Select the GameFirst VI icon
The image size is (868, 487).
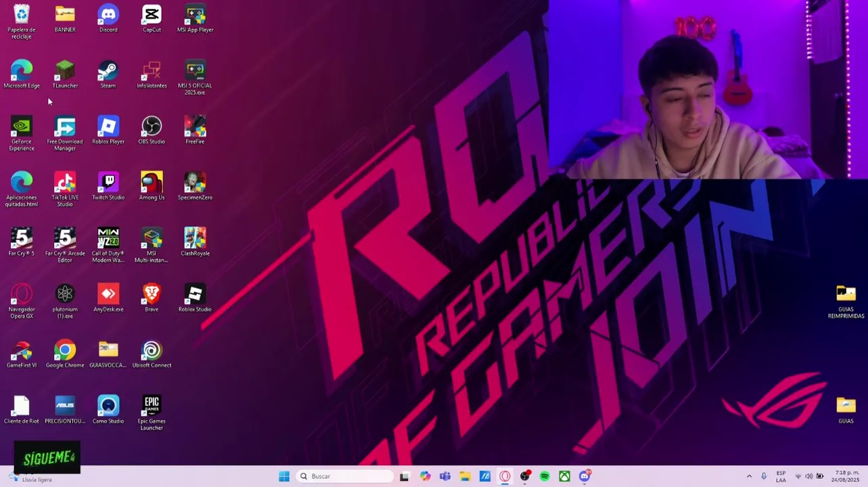[x=22, y=354]
